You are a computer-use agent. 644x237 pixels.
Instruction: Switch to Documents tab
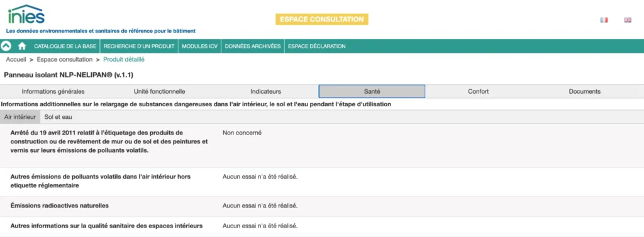tap(584, 92)
